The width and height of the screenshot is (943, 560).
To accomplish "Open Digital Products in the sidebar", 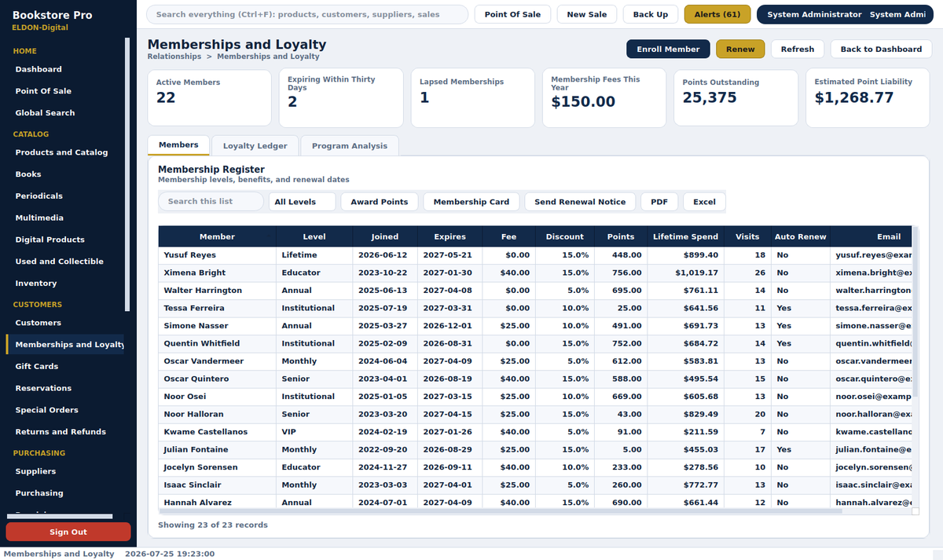I will pyautogui.click(x=64, y=240).
